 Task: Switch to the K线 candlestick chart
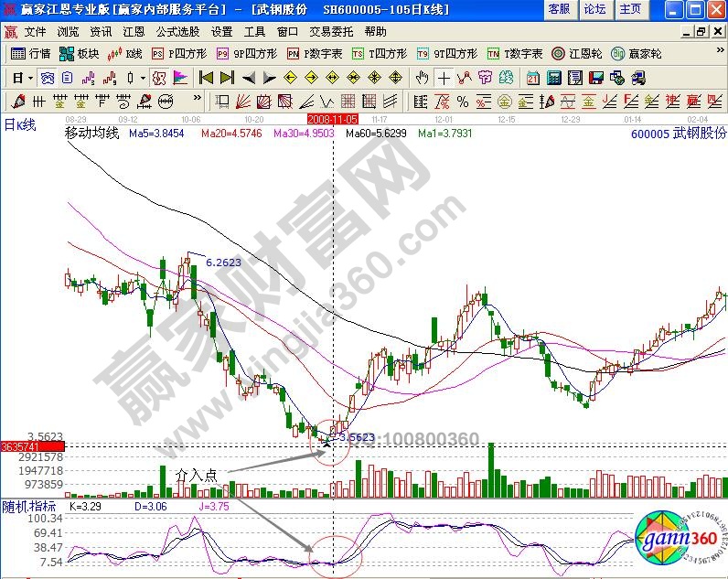click(x=128, y=54)
